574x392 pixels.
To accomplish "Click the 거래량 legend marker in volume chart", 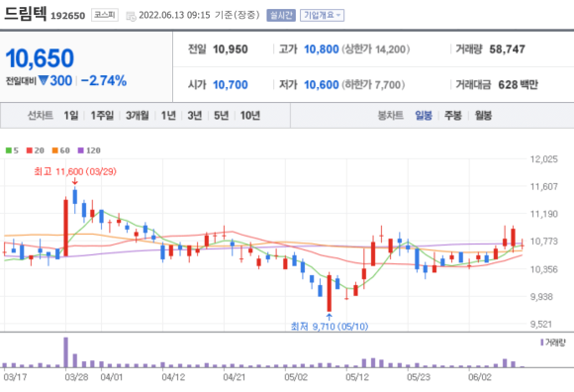I will coord(541,343).
